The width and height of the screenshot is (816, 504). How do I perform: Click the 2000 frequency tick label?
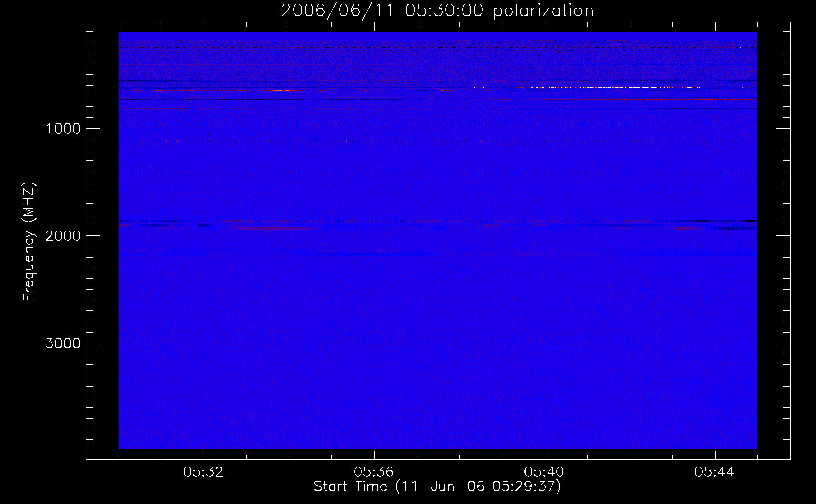63,236
